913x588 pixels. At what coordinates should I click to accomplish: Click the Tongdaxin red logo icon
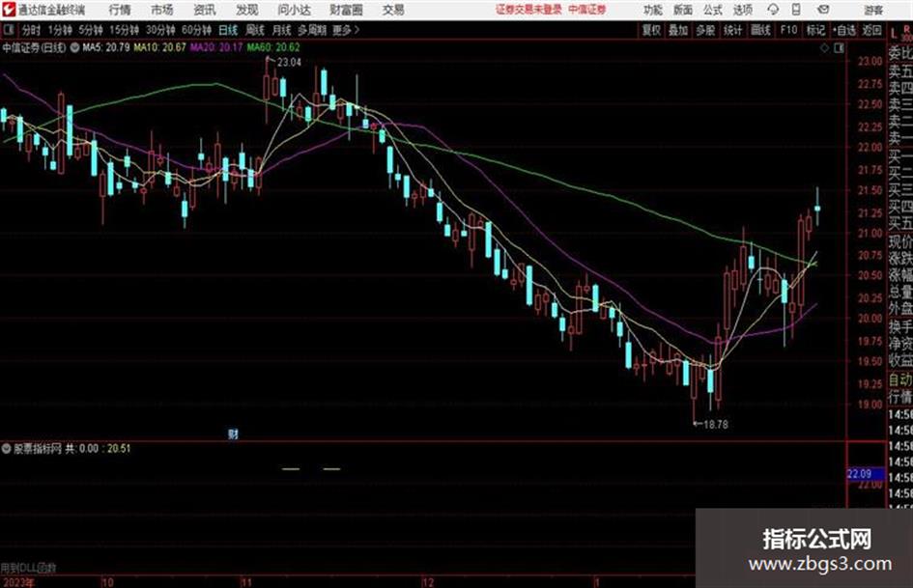coord(8,10)
